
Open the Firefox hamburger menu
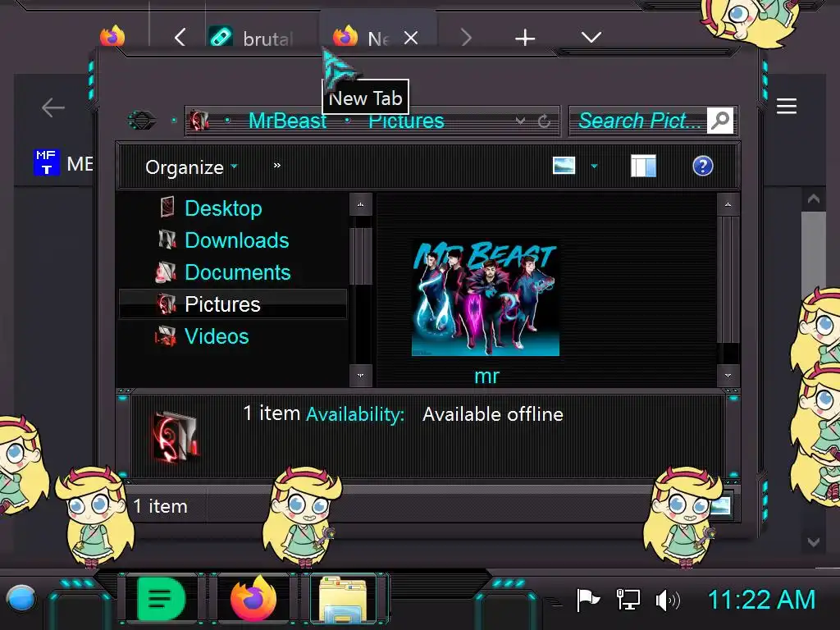pos(787,106)
